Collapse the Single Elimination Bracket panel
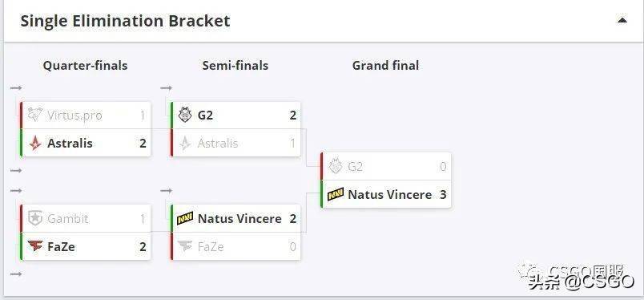The image size is (644, 300). point(622,20)
